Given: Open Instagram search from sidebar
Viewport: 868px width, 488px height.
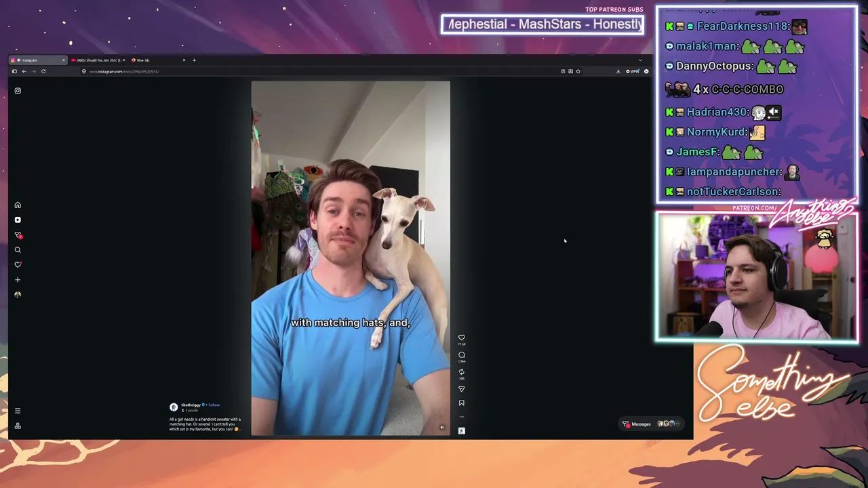Looking at the screenshot, I should pyautogui.click(x=18, y=250).
